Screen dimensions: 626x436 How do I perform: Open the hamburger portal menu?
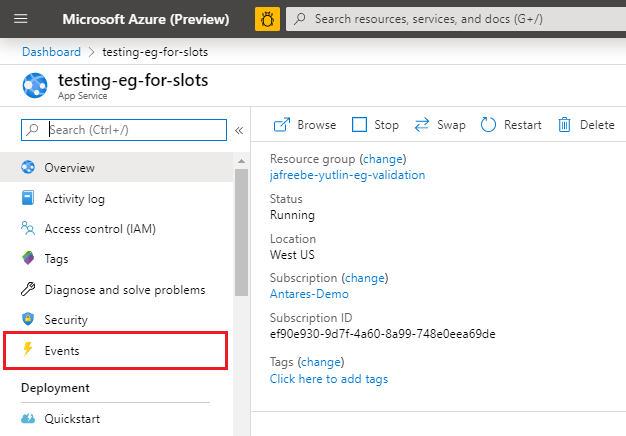(21, 19)
